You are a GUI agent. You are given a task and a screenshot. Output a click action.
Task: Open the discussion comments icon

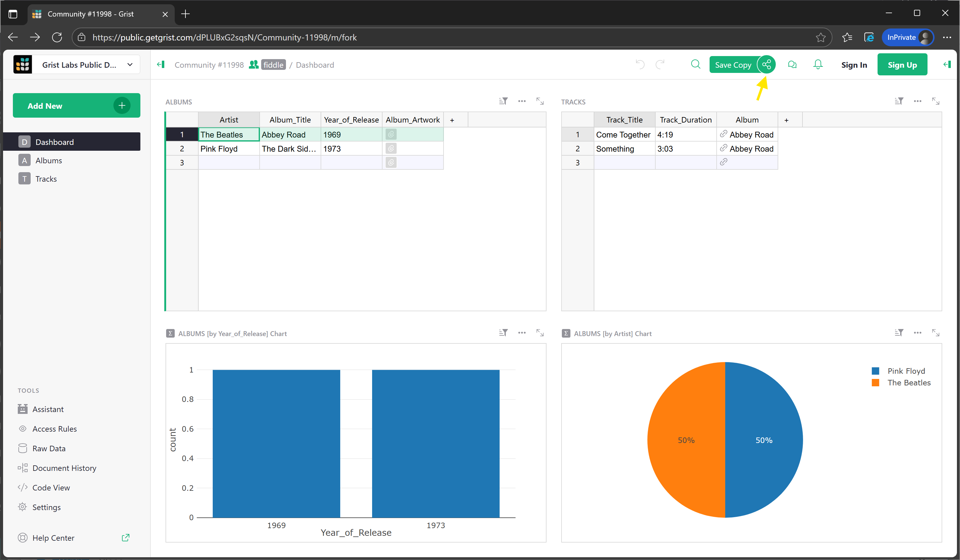pos(792,65)
